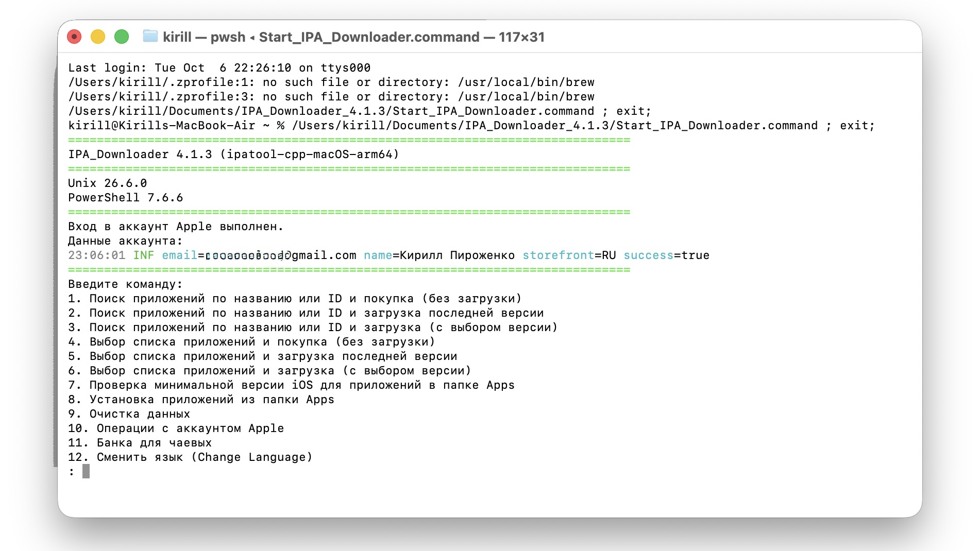Click line 12 'Сменить язык (Change Language)'

190,457
